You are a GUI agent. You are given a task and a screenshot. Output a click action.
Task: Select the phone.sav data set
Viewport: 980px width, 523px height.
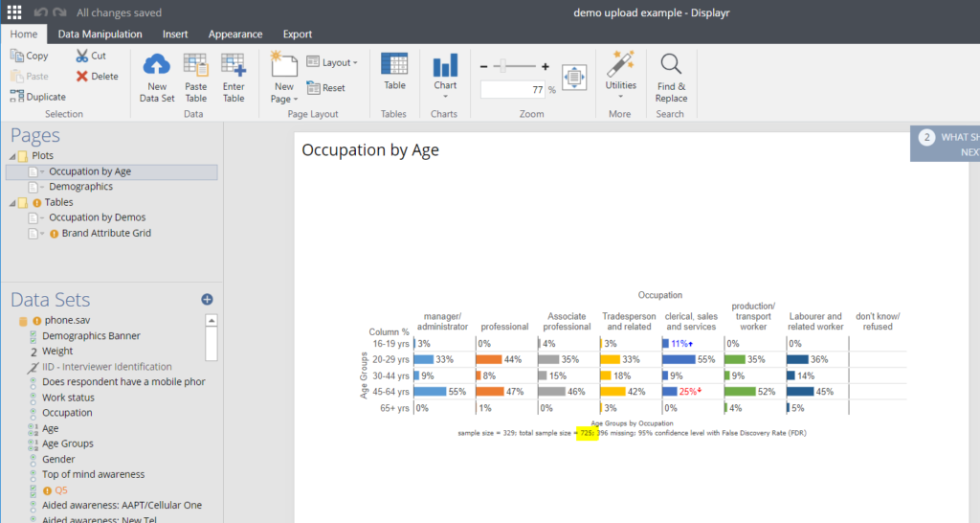[x=68, y=320]
